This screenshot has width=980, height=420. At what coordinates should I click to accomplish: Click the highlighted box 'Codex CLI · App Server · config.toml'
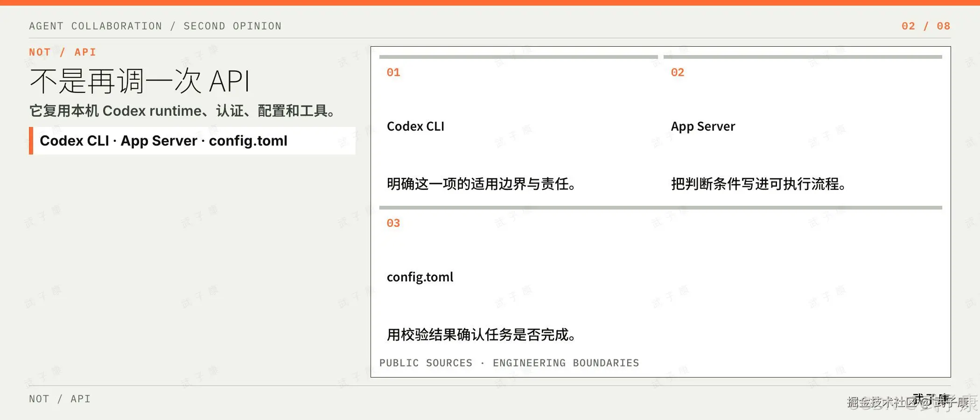(192, 140)
